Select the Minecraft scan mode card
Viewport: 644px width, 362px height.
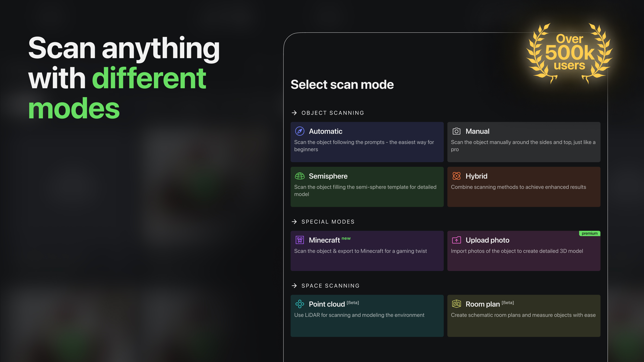(367, 251)
